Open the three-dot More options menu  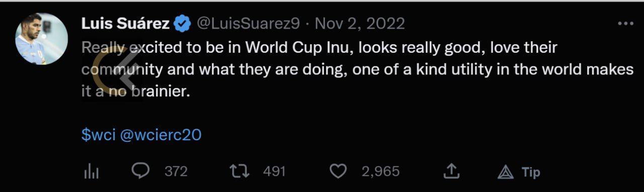(x=625, y=24)
